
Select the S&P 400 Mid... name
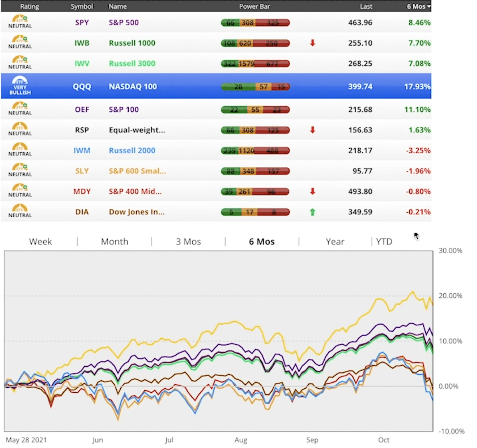135,191
